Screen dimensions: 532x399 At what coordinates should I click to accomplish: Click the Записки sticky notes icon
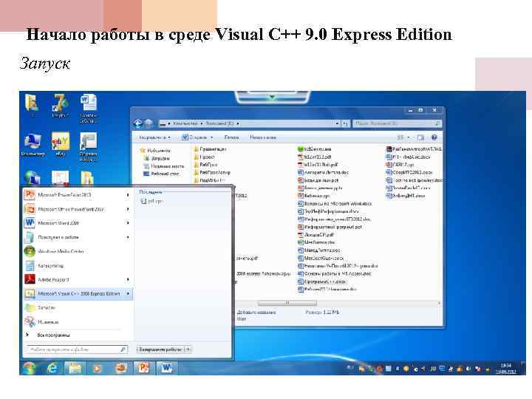(x=30, y=307)
